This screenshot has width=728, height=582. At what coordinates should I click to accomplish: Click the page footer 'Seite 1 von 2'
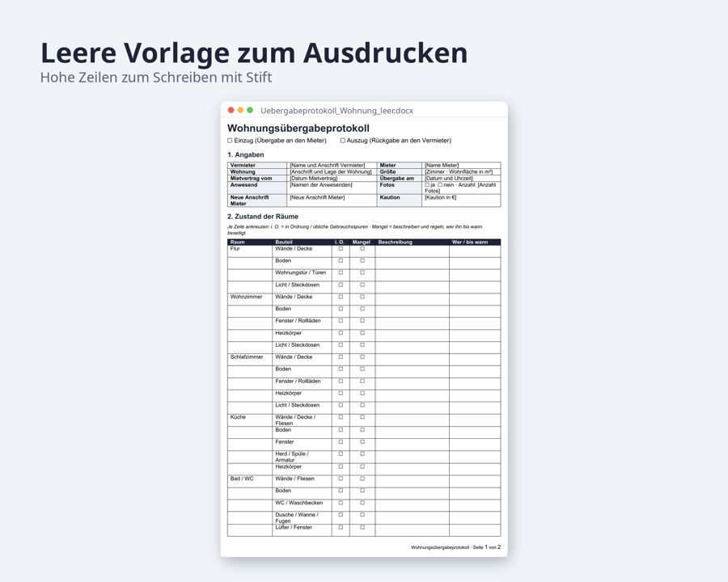coord(487,547)
